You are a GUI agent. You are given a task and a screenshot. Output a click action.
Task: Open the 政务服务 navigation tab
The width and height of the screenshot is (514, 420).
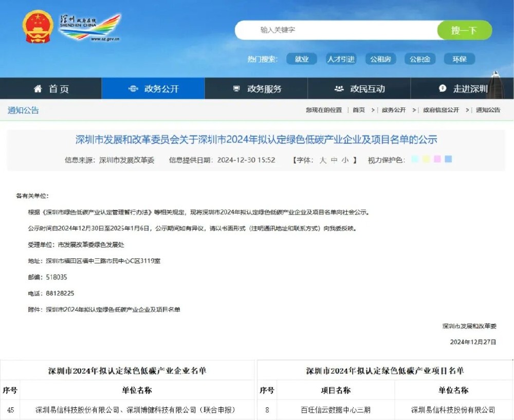264,89
